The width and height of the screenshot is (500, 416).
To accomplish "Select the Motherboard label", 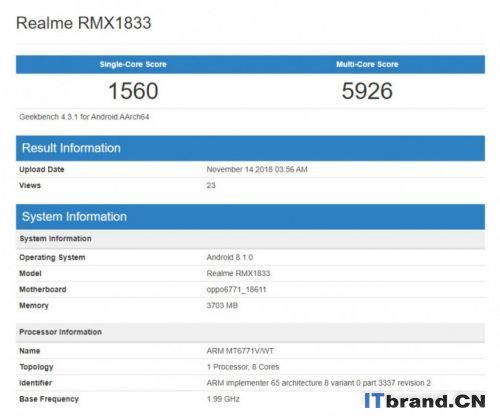I will click(43, 289).
